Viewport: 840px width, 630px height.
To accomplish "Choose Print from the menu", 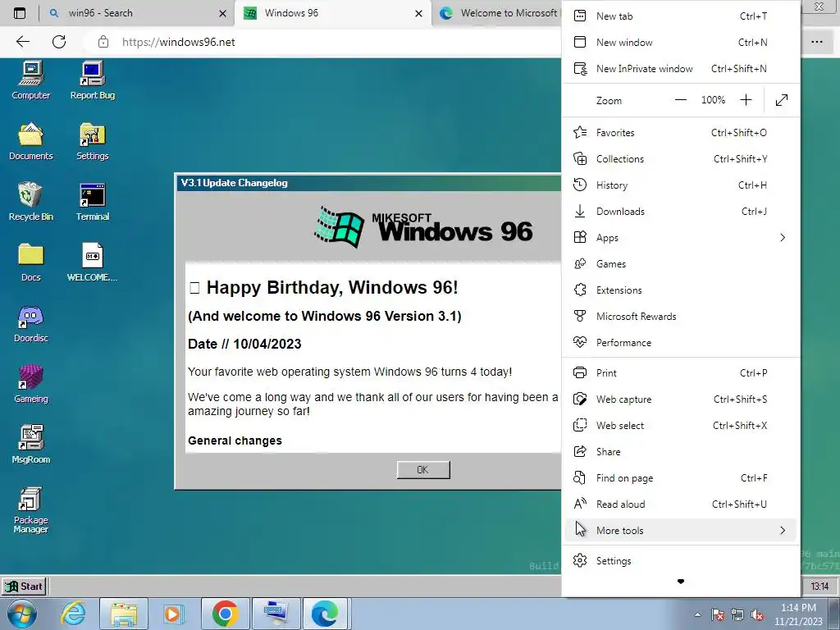I will point(681,373).
